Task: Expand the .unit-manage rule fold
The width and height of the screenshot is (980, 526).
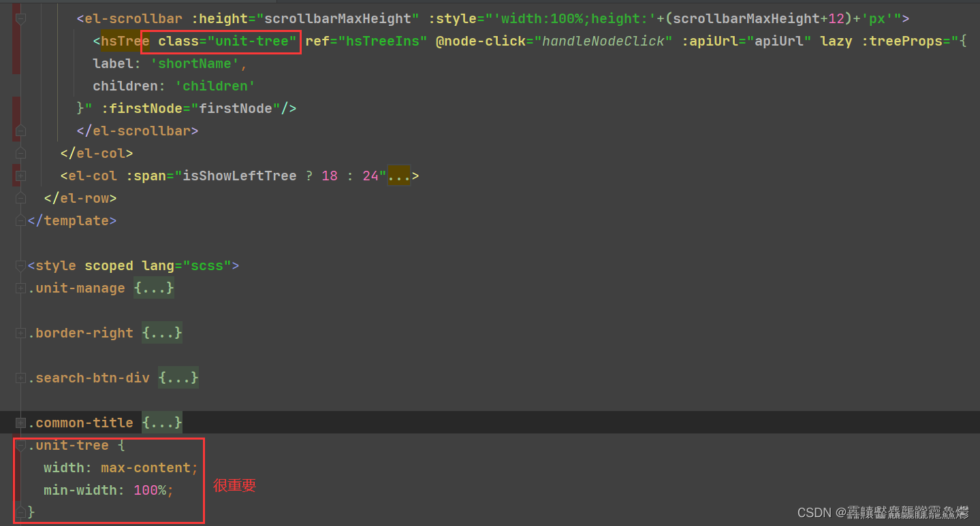Action: point(20,288)
